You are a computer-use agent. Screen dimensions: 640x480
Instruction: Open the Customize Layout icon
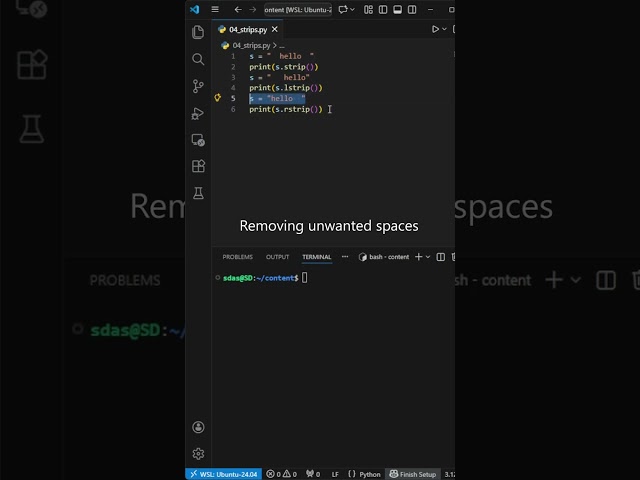368,9
